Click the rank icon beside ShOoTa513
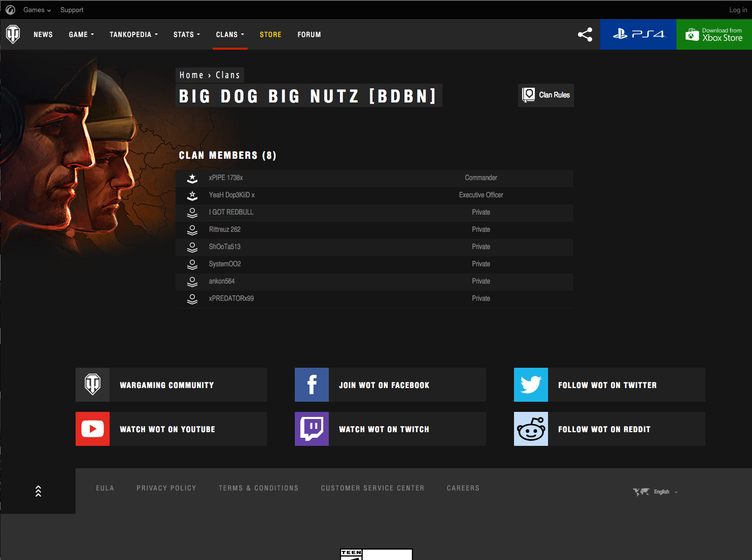Image resolution: width=752 pixels, height=560 pixels. (192, 247)
